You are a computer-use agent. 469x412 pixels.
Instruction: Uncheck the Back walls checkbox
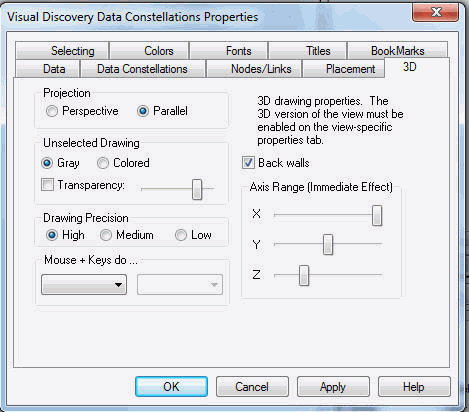[x=248, y=163]
